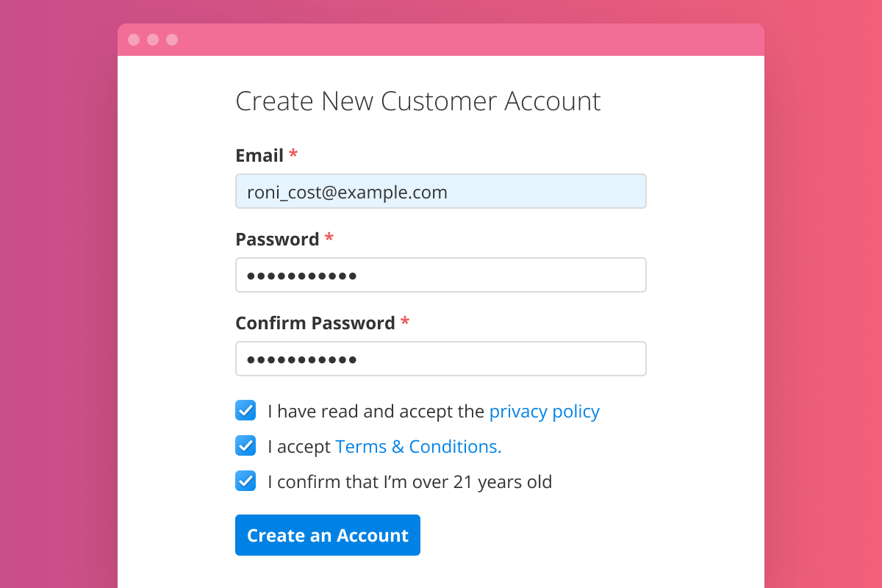Image resolution: width=882 pixels, height=588 pixels.
Task: Open the privacy policy link
Action: [544, 412]
